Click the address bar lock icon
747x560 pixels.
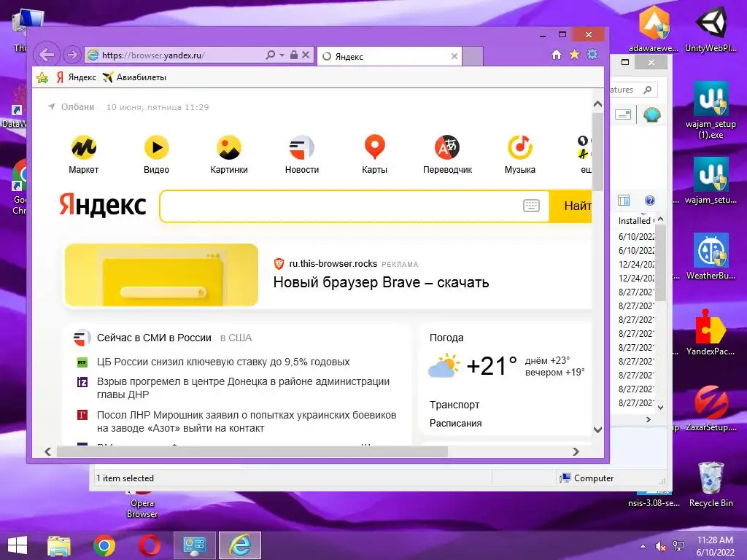294,55
